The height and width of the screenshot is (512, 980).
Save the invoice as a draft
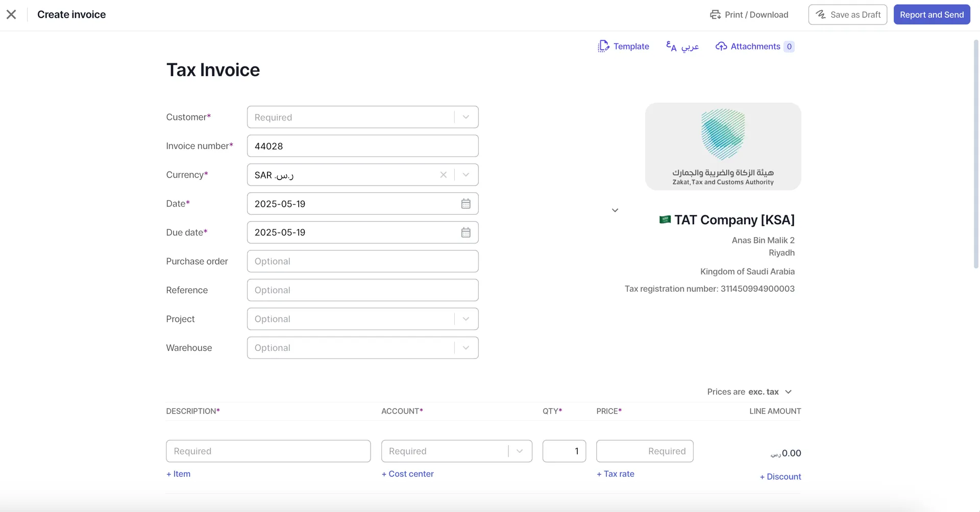847,14
